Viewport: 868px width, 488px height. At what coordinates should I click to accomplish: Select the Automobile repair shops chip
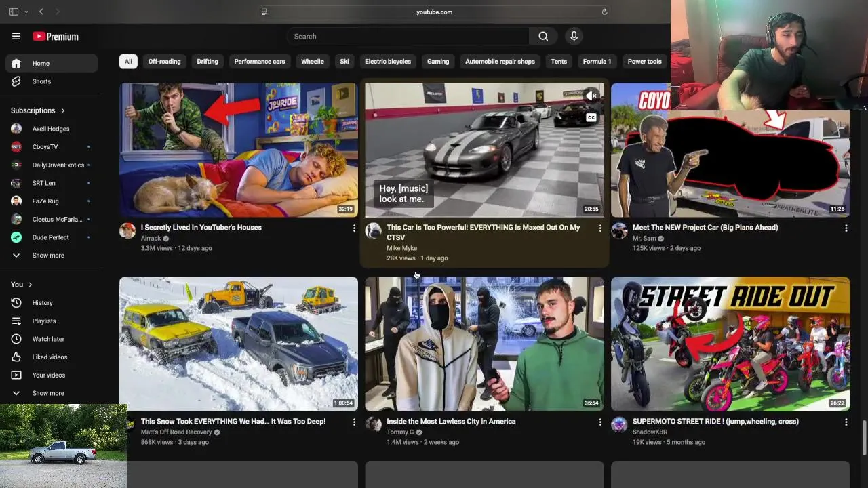pyautogui.click(x=500, y=62)
